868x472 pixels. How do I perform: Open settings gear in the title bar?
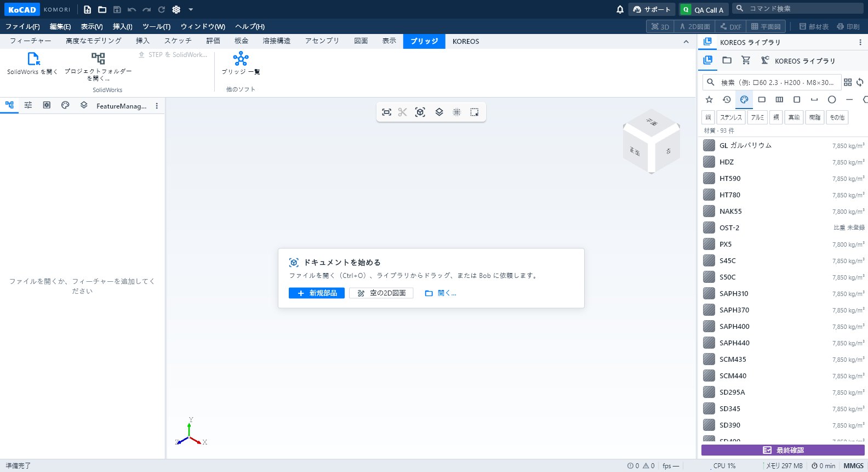tap(176, 9)
